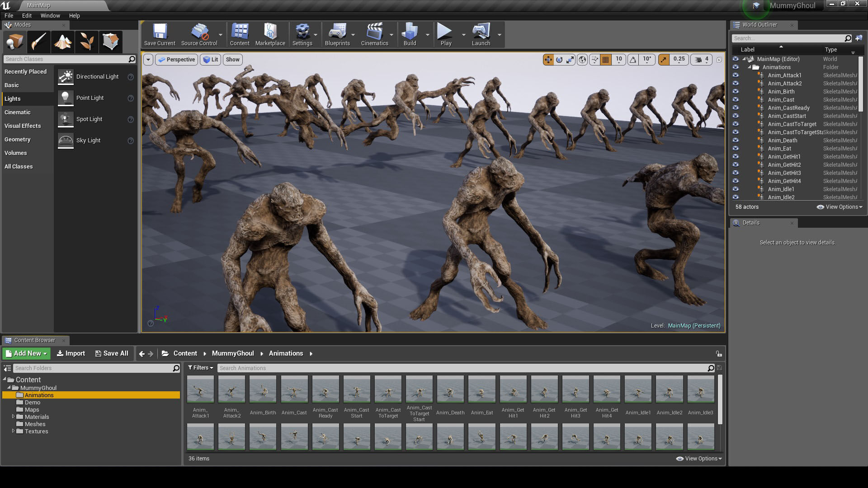Open editor Settings from toolbar
The image size is (868, 488).
(302, 35)
